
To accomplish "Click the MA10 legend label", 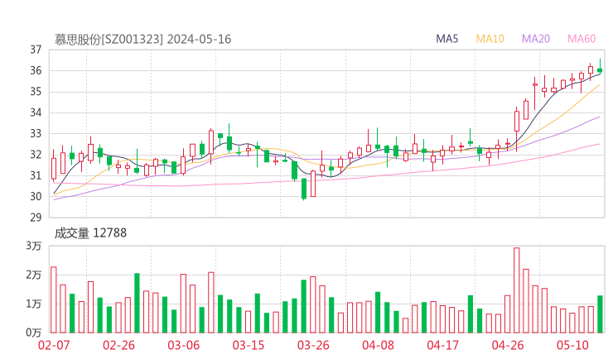I will 490,39.
